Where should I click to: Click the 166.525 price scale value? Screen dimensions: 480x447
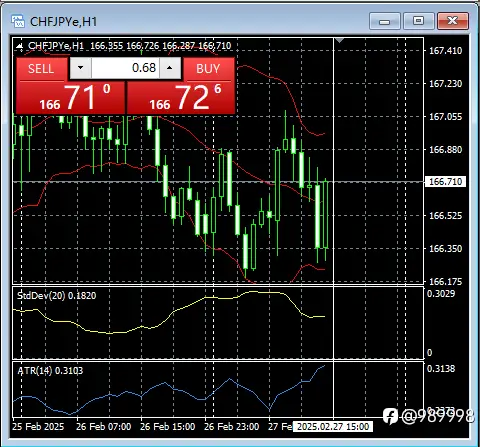click(445, 215)
